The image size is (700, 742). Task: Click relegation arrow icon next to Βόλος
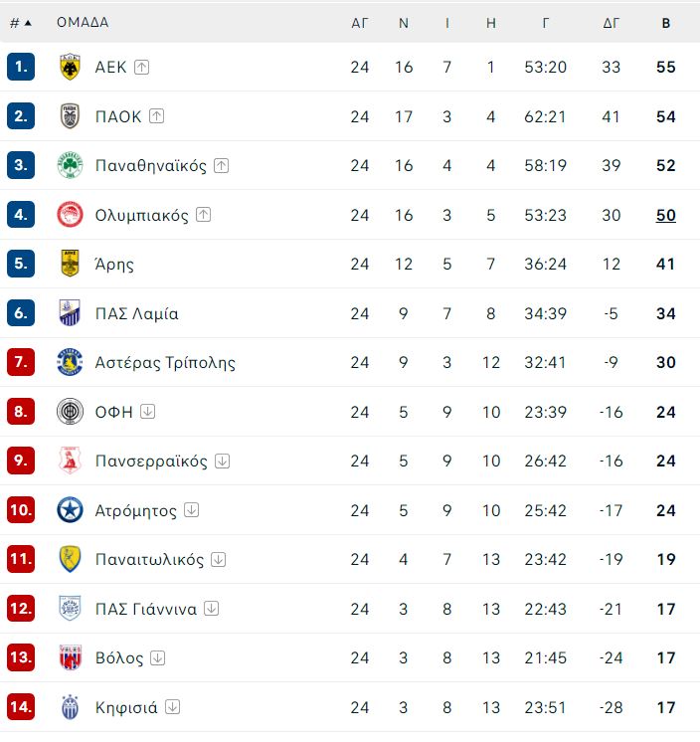157,657
